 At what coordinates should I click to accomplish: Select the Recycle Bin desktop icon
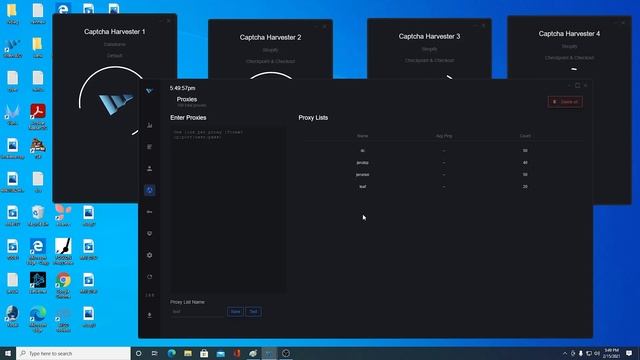[x=38, y=216]
